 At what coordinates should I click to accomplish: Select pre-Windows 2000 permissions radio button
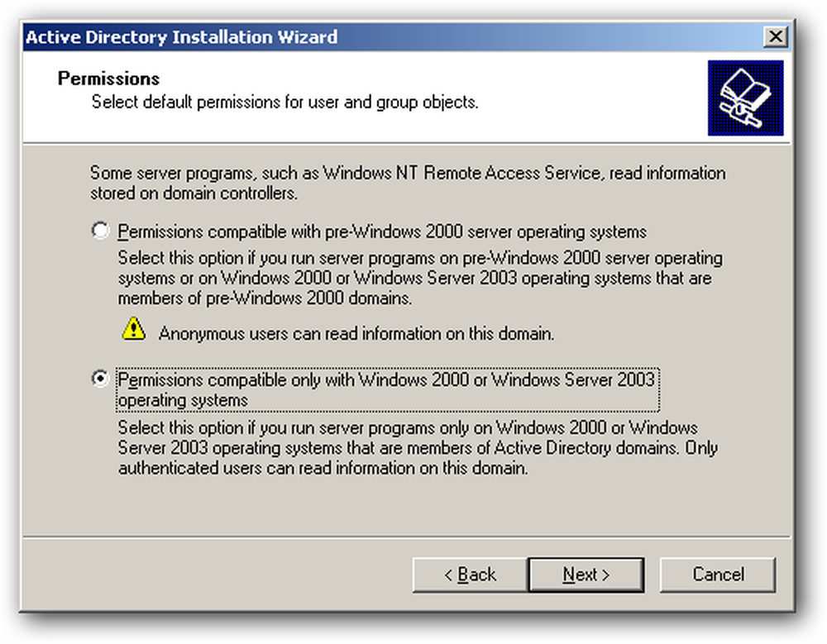click(x=100, y=231)
